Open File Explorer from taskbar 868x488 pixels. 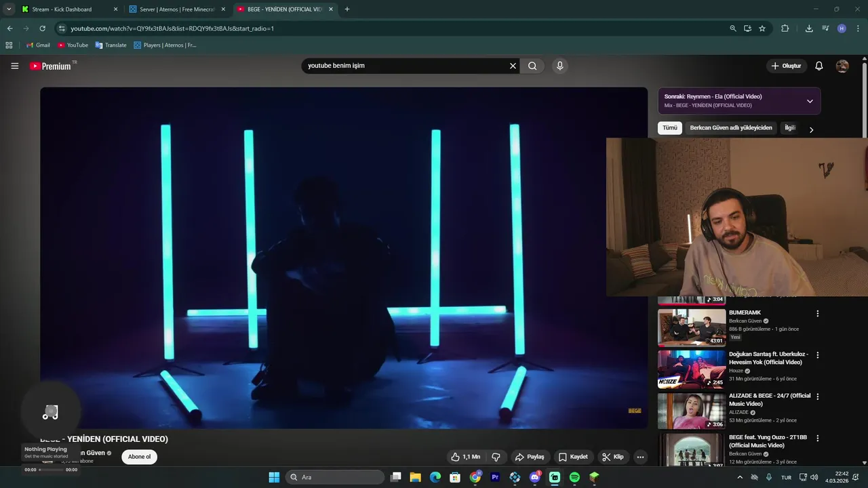click(415, 477)
